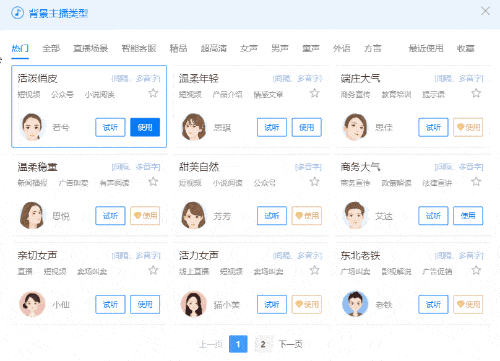Click the VIP 使用 button for 思佳
The width and height of the screenshot is (500, 361).
pos(468,127)
